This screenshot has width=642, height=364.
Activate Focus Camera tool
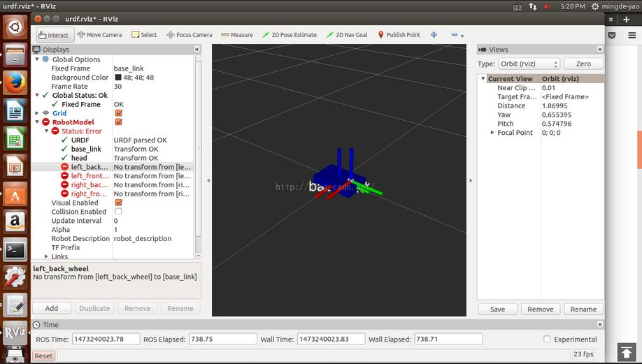pos(189,35)
